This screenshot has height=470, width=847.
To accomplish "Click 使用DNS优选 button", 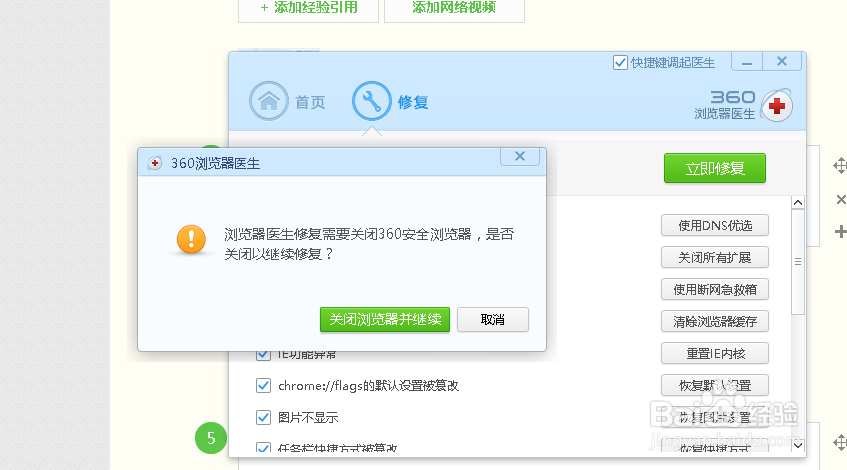I will [715, 225].
